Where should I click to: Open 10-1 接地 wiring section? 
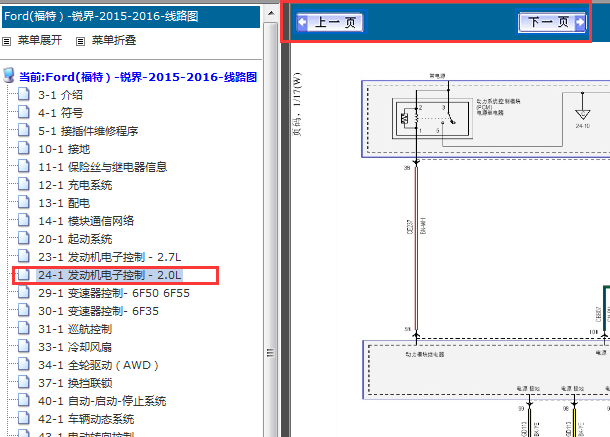point(64,149)
